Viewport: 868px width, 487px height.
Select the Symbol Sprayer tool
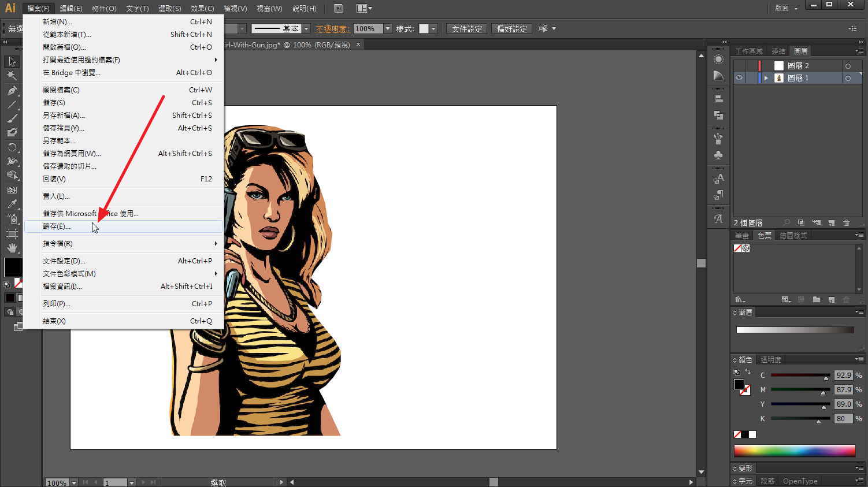12,218
